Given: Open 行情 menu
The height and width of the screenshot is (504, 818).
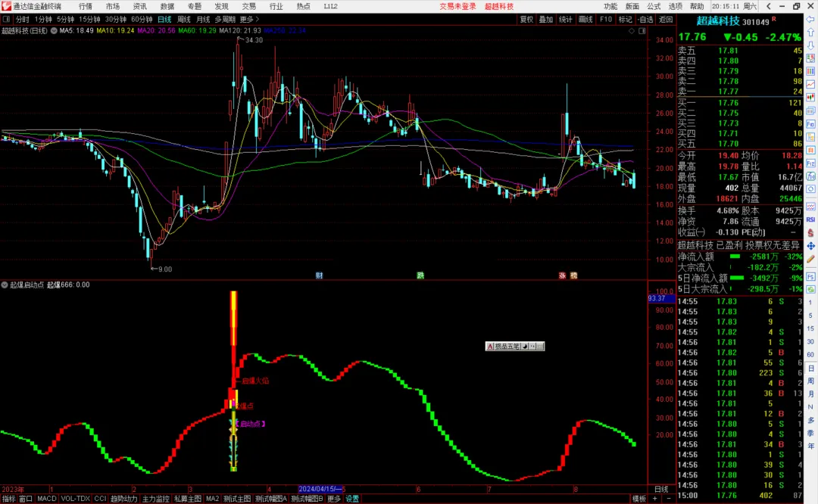Looking at the screenshot, I should point(86,6).
